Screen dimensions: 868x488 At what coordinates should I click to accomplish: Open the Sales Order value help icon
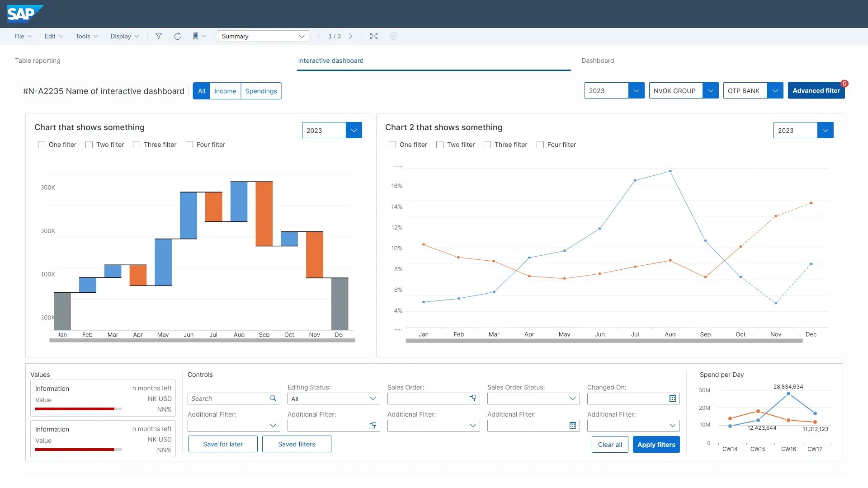(x=473, y=399)
